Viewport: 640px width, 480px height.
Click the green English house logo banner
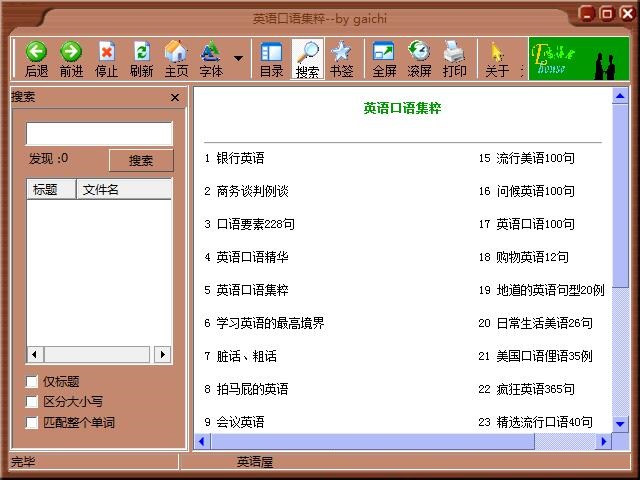coord(579,59)
